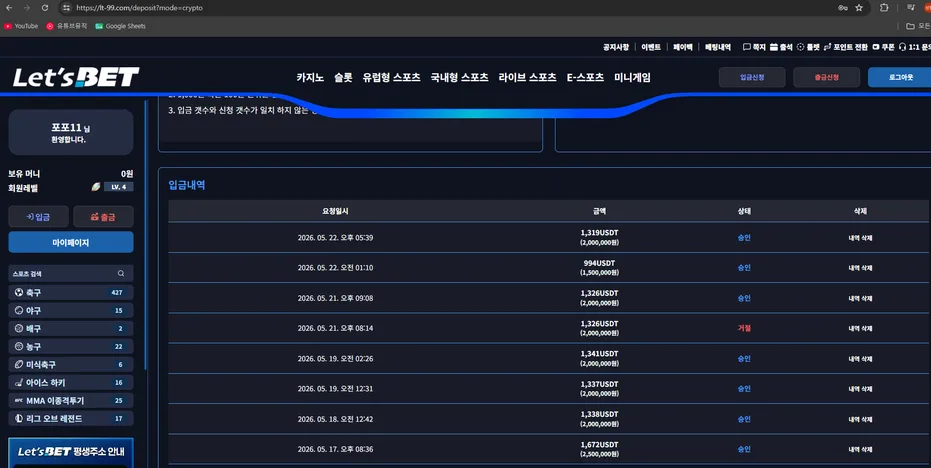Delete the rejected 거절 deposit record
Image resolution: width=931 pixels, height=468 pixels.
[860, 328]
